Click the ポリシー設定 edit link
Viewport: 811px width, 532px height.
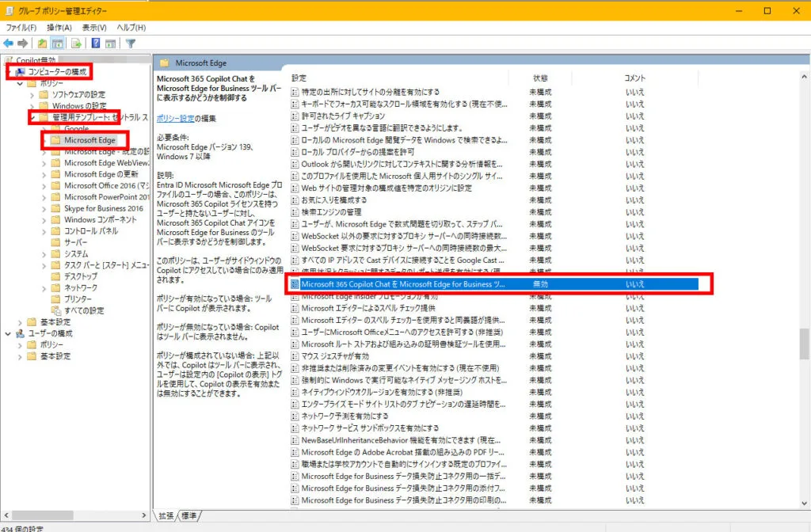tap(175, 119)
